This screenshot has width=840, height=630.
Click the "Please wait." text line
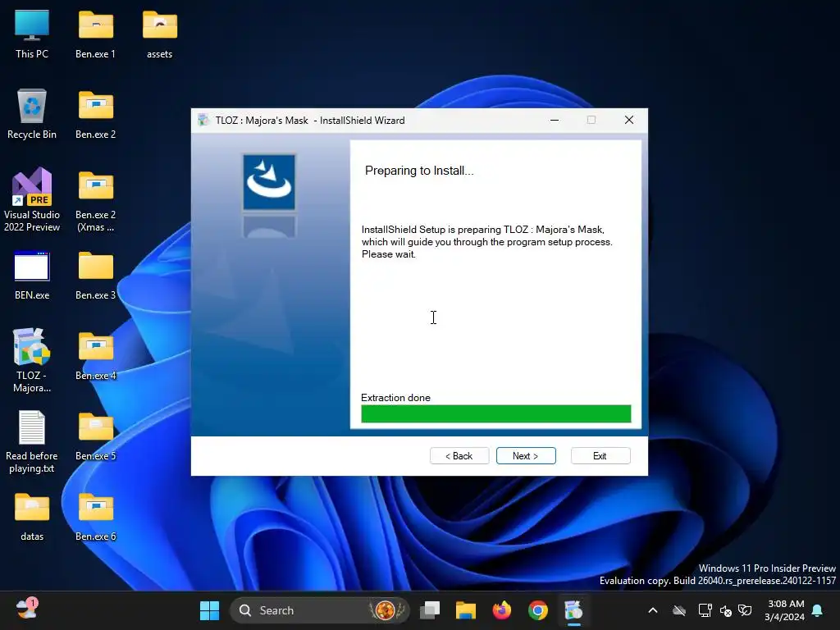(x=388, y=254)
